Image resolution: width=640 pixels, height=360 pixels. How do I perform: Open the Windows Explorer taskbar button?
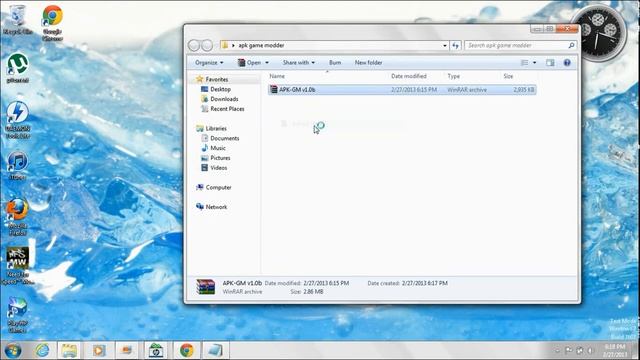tap(69, 350)
